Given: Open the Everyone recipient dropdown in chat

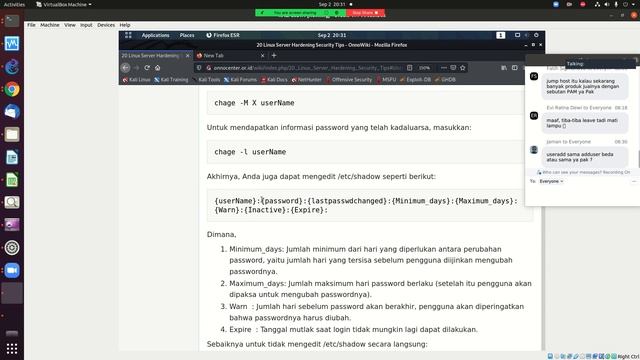Looking at the screenshot, I should coord(551,181).
